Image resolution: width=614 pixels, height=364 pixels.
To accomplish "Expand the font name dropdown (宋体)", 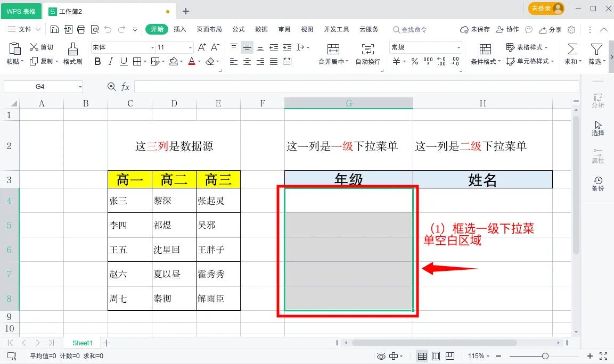I will click(x=152, y=47).
